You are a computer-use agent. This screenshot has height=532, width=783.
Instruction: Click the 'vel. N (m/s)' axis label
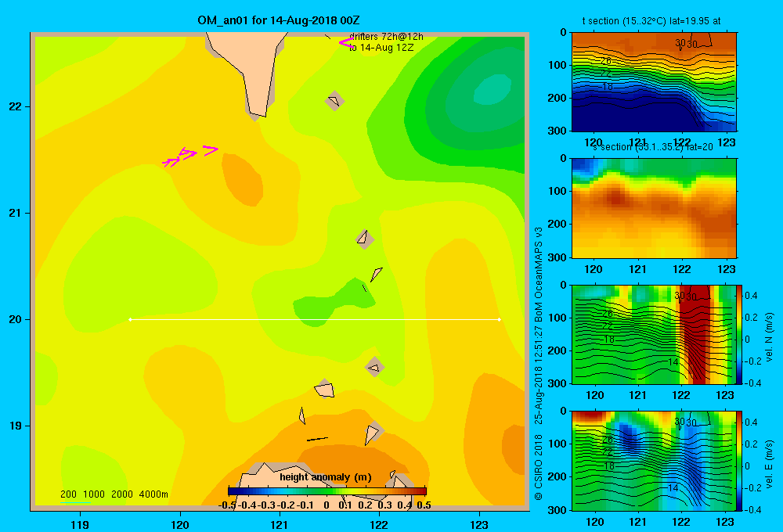(769, 337)
